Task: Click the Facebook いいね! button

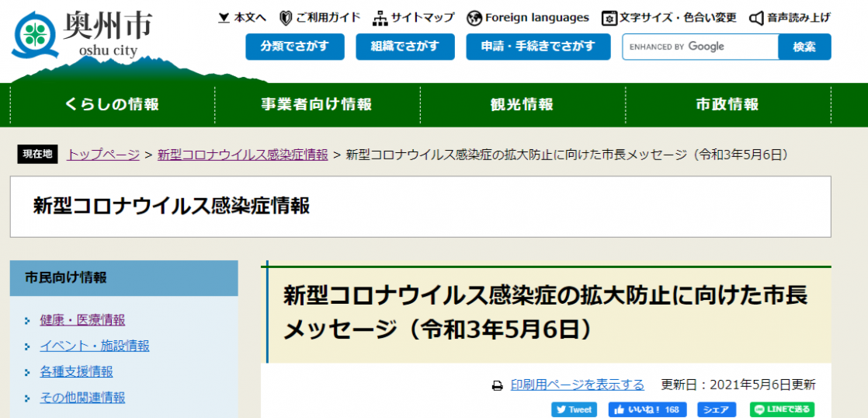Action: click(648, 409)
